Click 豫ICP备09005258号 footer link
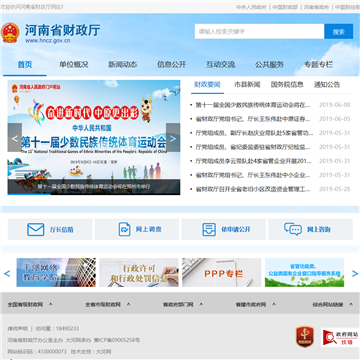360x360 pixels. [117, 340]
